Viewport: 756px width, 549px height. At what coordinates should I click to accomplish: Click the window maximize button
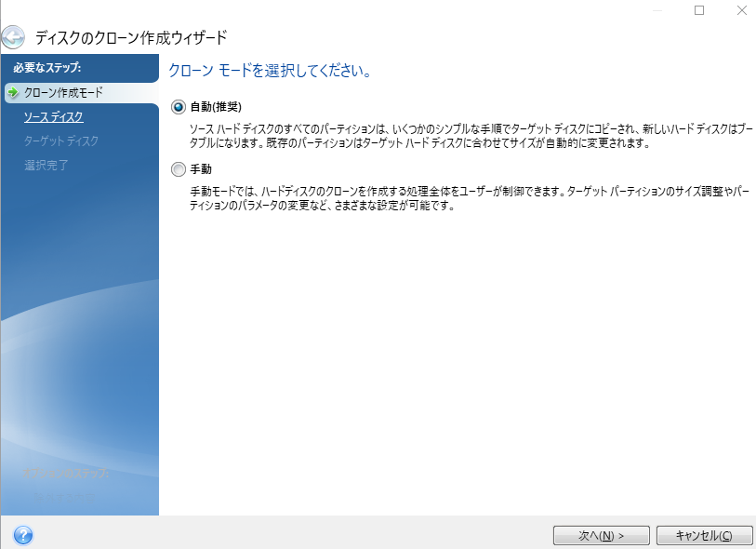point(700,9)
